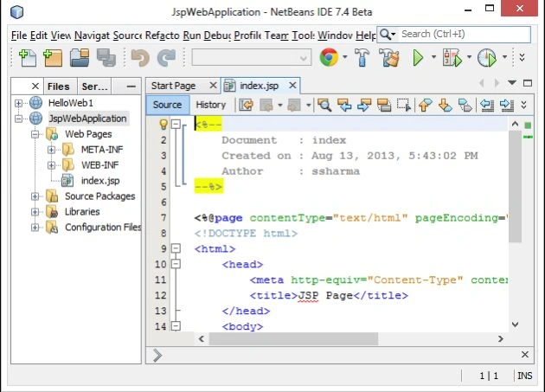Click the Clean and Build icon
Screen dimensions: 545x392
point(389,57)
